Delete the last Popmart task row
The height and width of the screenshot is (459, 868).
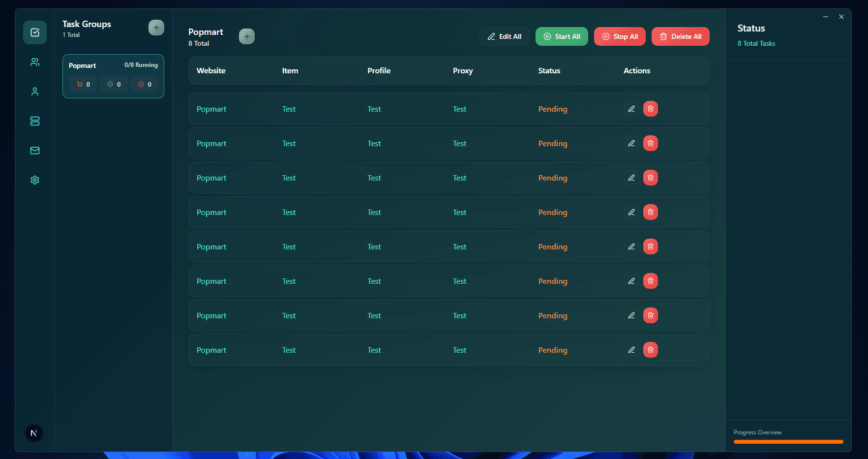click(651, 350)
